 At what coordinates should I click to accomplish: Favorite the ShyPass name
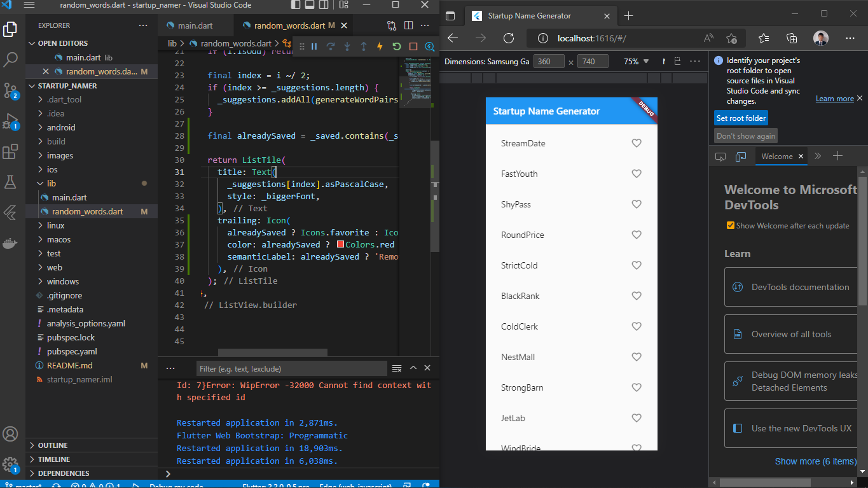pyautogui.click(x=637, y=204)
